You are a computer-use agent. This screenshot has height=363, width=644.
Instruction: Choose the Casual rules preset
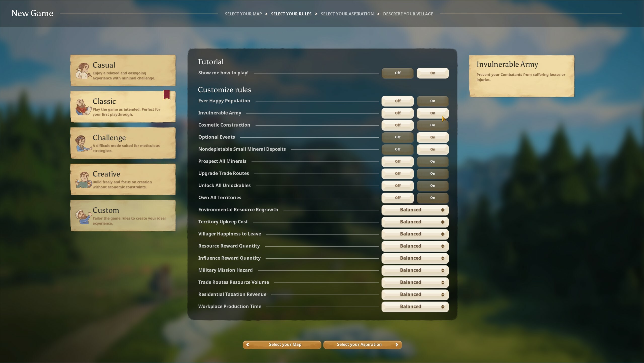click(x=123, y=71)
